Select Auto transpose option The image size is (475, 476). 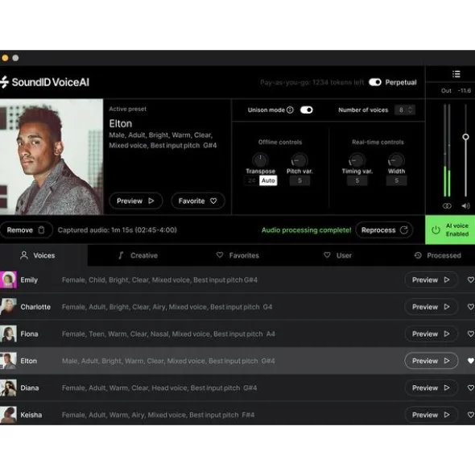[268, 180]
